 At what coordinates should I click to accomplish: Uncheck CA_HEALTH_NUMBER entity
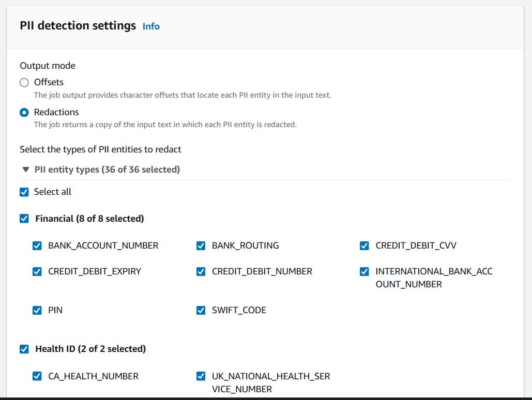[37, 376]
